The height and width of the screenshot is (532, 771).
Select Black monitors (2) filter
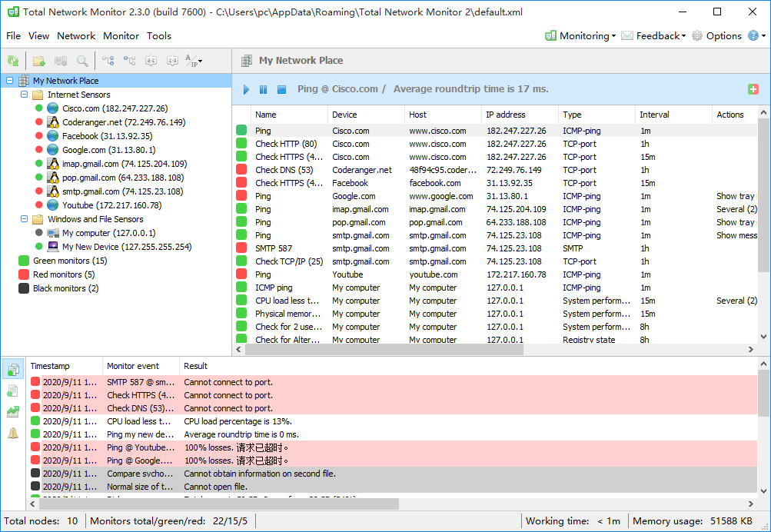click(x=59, y=288)
